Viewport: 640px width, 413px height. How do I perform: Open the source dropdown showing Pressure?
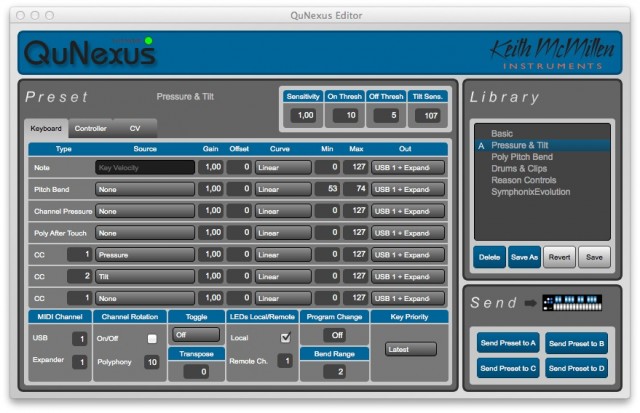pos(145,255)
